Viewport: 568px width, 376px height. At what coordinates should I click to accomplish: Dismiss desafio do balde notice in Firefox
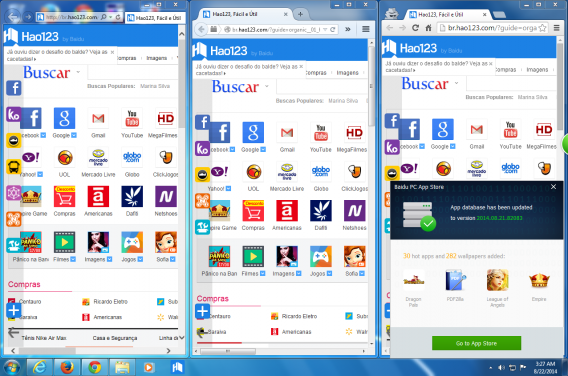click(301, 66)
